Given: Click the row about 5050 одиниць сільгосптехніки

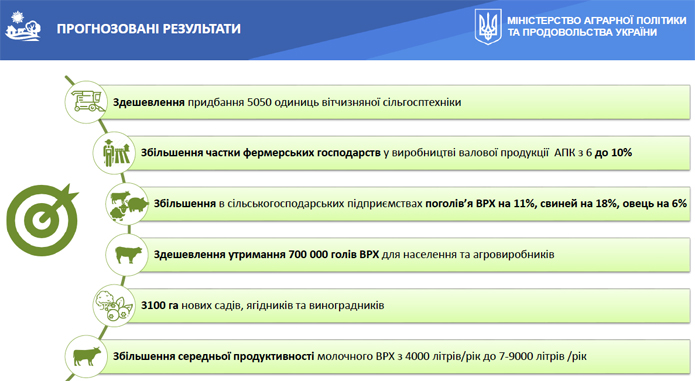Looking at the screenshot, I should (x=394, y=102).
